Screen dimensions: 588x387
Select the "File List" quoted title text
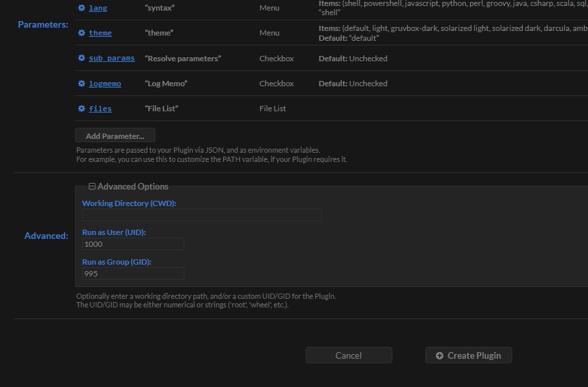click(x=161, y=109)
